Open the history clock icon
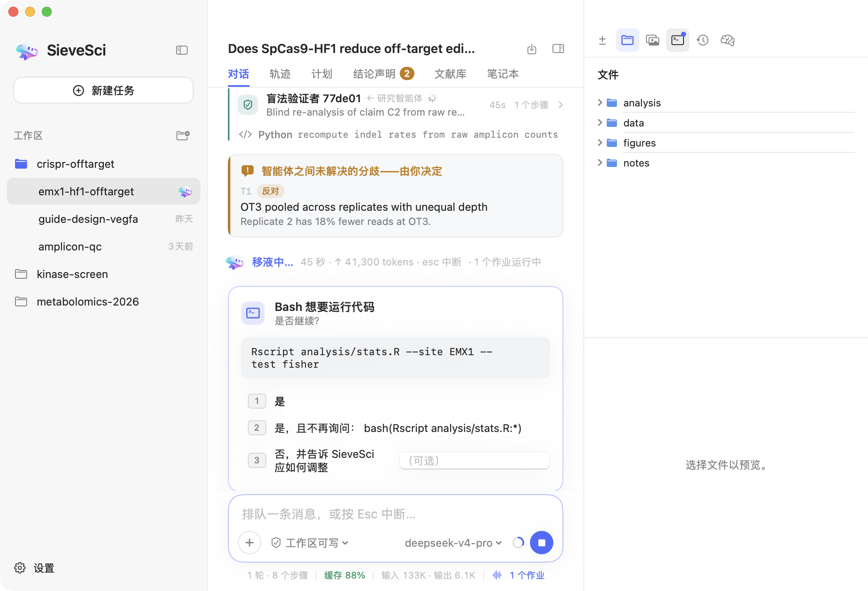Viewport: 868px width, 591px height. 703,40
